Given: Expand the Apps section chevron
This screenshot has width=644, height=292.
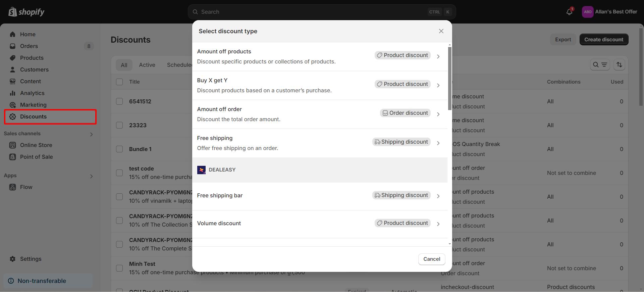Looking at the screenshot, I should (x=91, y=176).
